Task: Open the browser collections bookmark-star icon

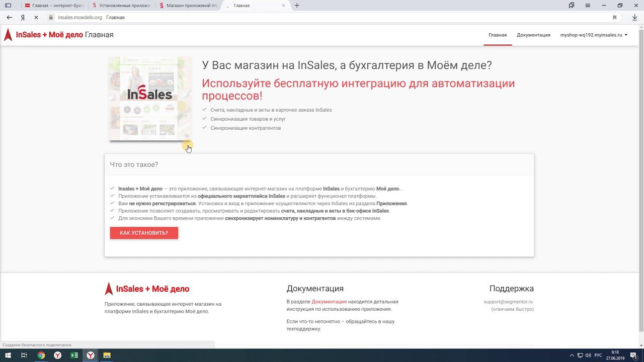Action: [x=572, y=6]
